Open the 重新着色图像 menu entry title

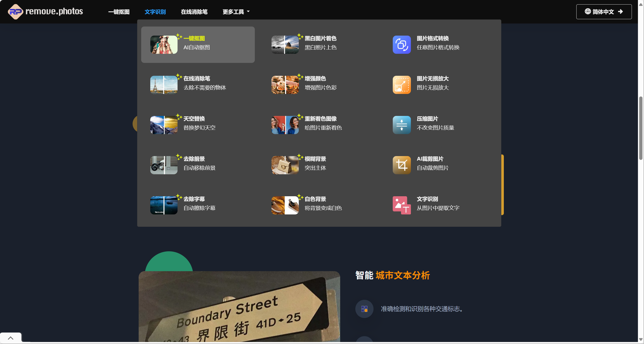(320, 119)
